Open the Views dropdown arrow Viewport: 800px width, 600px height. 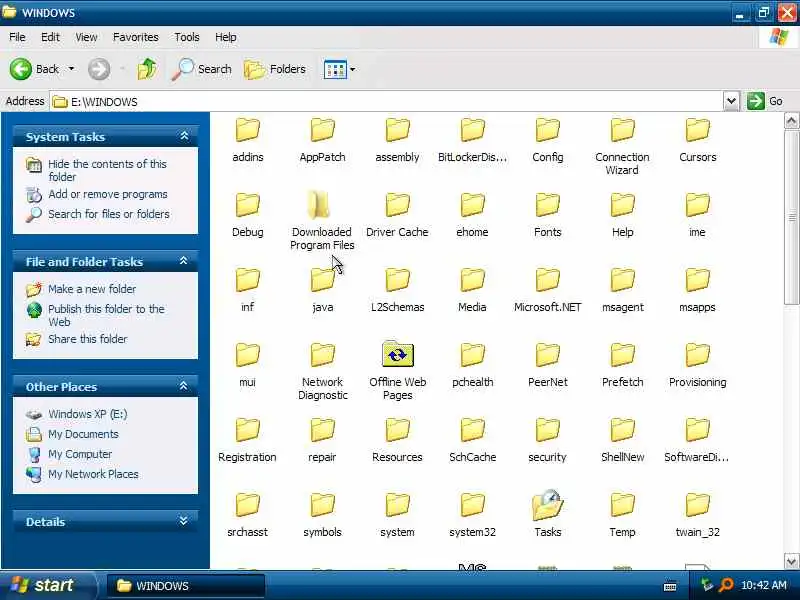click(x=353, y=69)
